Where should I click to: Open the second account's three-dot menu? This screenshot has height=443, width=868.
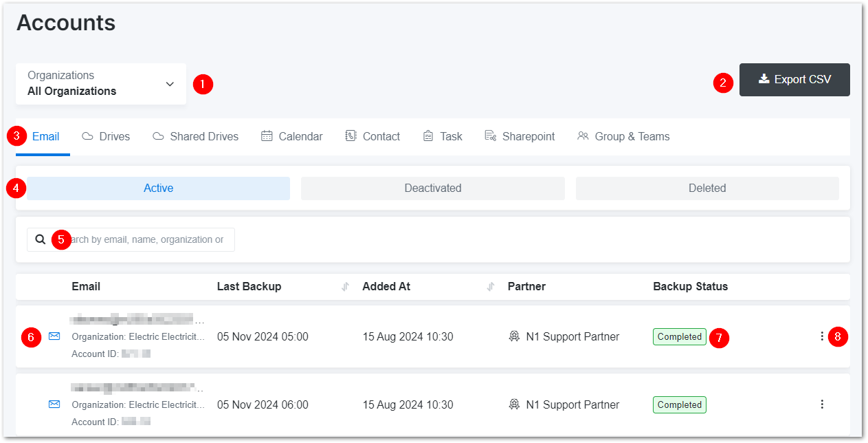pyautogui.click(x=822, y=404)
